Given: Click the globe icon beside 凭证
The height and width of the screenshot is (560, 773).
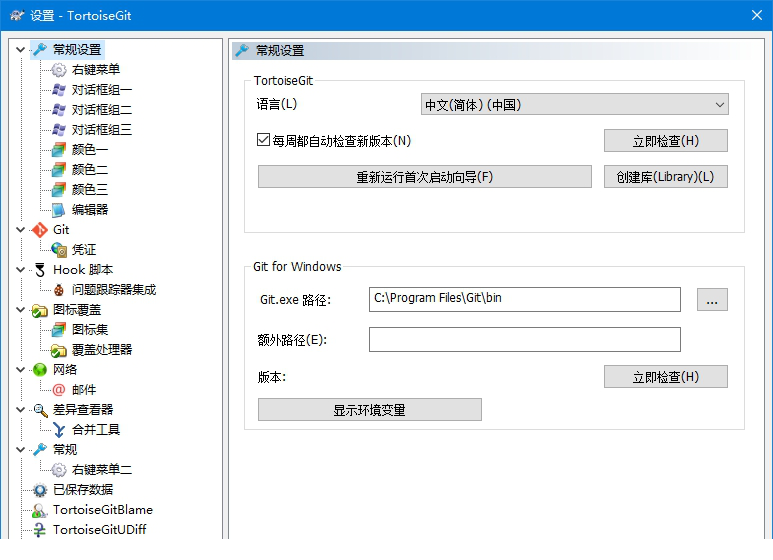Looking at the screenshot, I should [59, 249].
